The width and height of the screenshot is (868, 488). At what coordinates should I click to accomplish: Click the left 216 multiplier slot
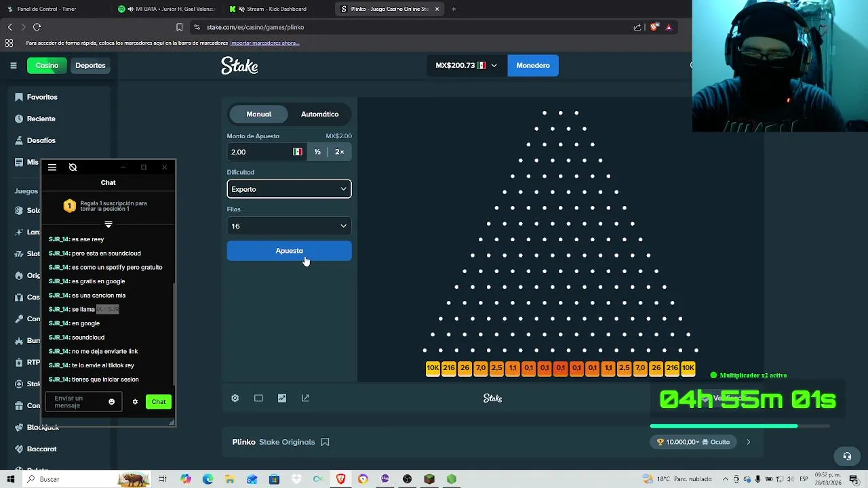point(449,368)
